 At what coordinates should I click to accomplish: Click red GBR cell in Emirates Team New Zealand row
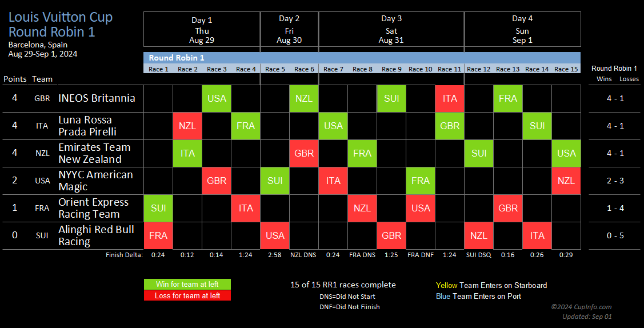[x=304, y=154]
